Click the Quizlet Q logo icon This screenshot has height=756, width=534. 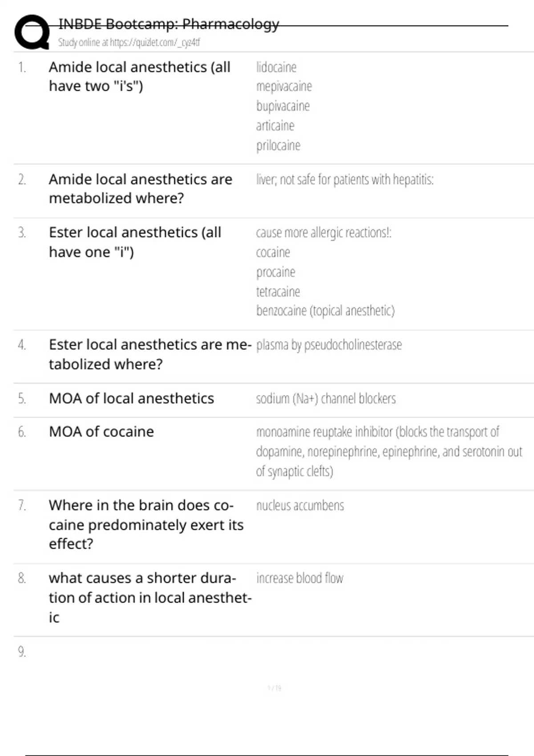coord(32,32)
